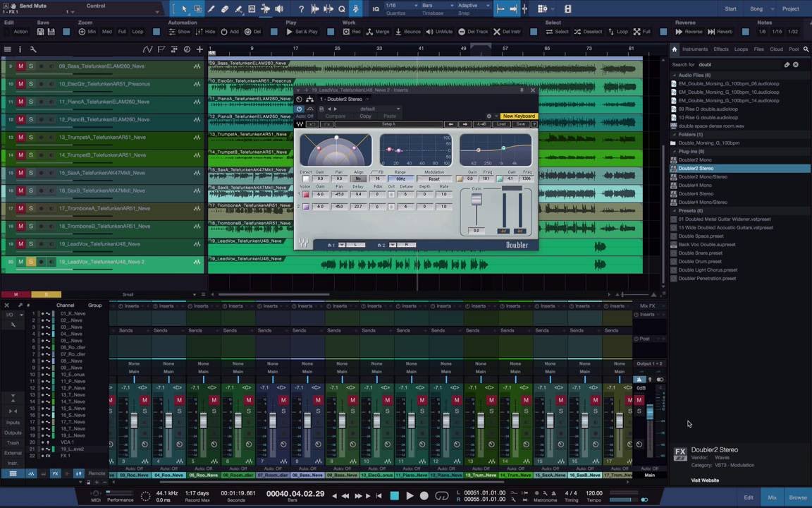The width and height of the screenshot is (812, 508).
Task: Click the browser search magnifier icon
Action: click(x=806, y=49)
